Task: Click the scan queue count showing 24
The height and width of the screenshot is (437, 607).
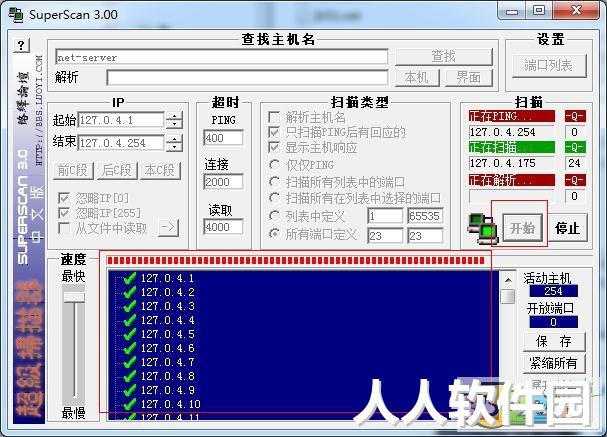Action: pos(574,163)
